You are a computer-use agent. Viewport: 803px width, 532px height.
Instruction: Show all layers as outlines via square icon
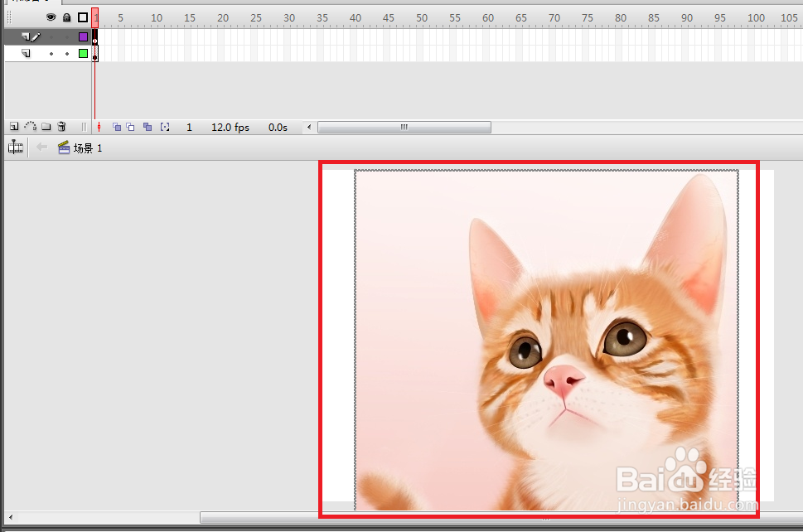pyautogui.click(x=82, y=17)
